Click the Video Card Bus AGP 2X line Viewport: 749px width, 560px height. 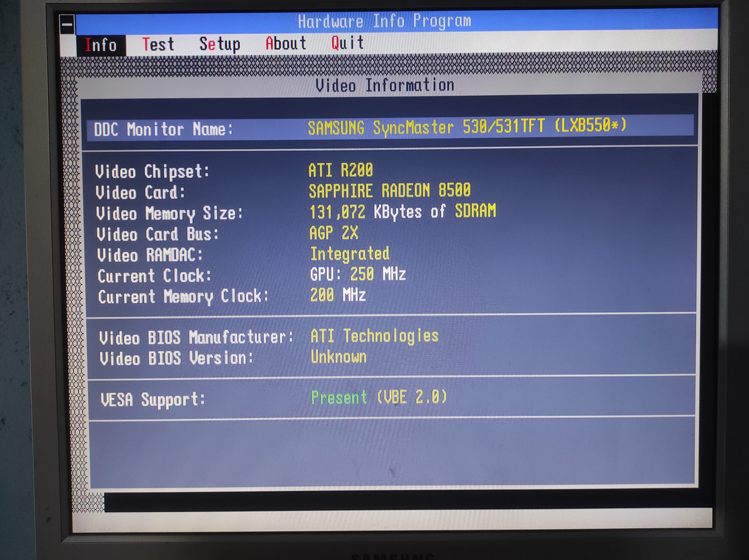[x=334, y=233]
